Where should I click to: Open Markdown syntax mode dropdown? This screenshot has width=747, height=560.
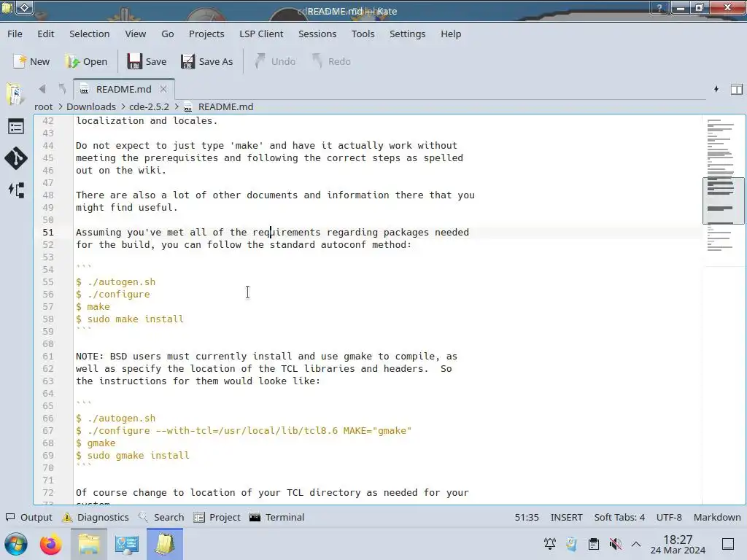tap(717, 517)
